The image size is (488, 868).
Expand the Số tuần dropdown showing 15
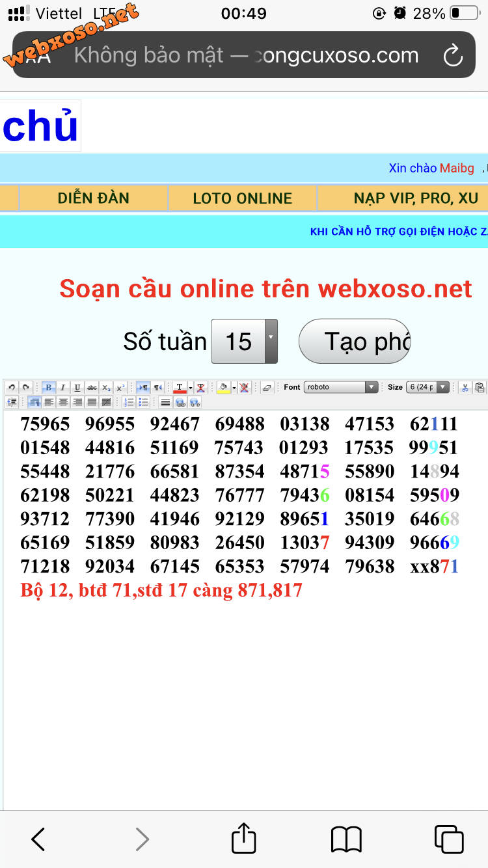pos(245,342)
